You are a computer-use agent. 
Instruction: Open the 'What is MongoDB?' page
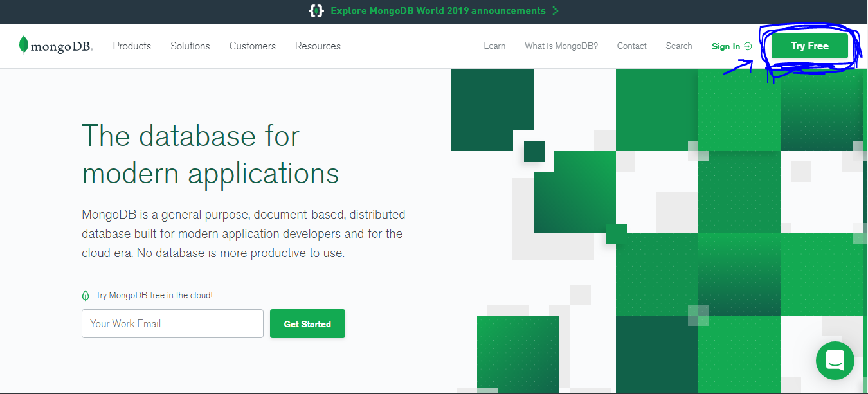click(561, 46)
